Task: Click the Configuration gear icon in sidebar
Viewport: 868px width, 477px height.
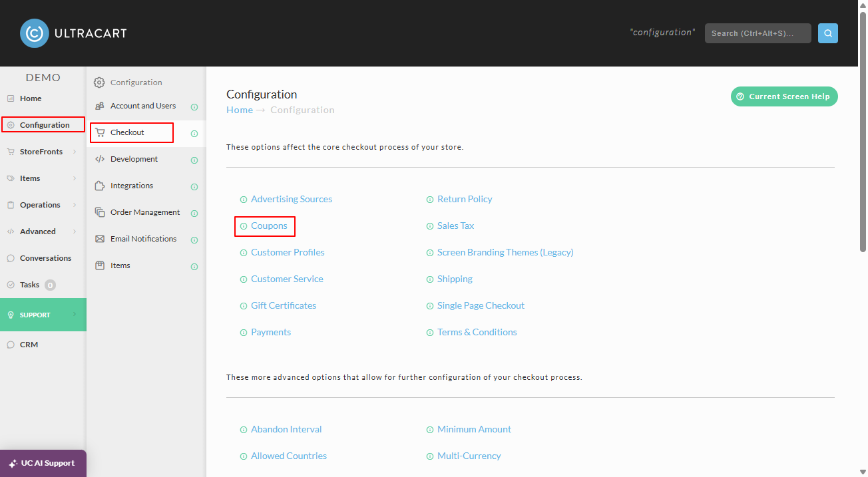Action: point(11,125)
